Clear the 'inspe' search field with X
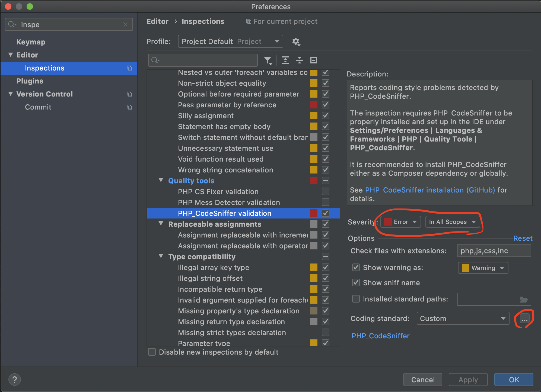This screenshot has height=392, width=541. (125, 24)
